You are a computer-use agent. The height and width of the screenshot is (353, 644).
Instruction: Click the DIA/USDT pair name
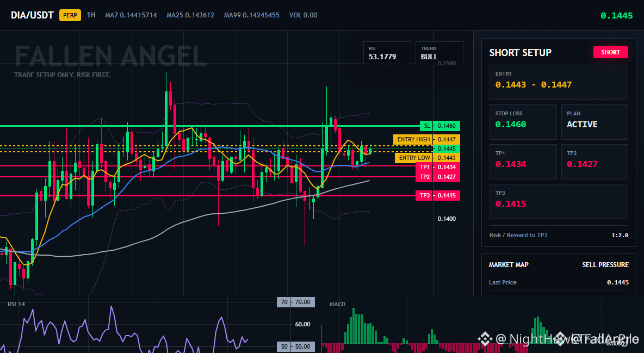pos(32,15)
